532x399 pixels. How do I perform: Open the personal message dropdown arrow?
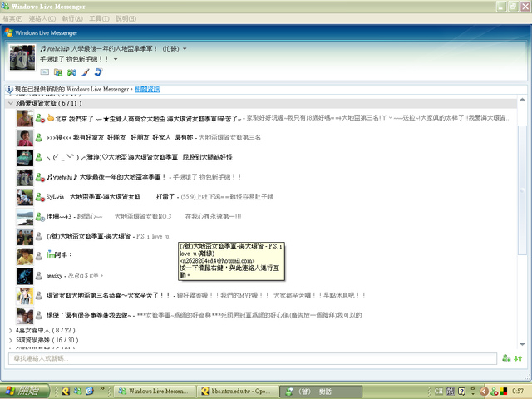click(x=116, y=59)
